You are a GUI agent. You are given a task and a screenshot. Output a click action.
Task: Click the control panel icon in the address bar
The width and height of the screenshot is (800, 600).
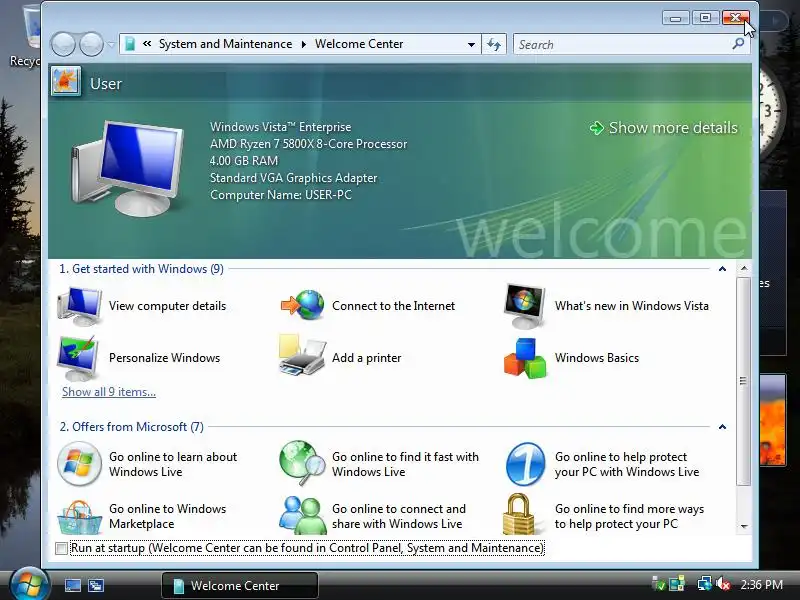(x=130, y=44)
